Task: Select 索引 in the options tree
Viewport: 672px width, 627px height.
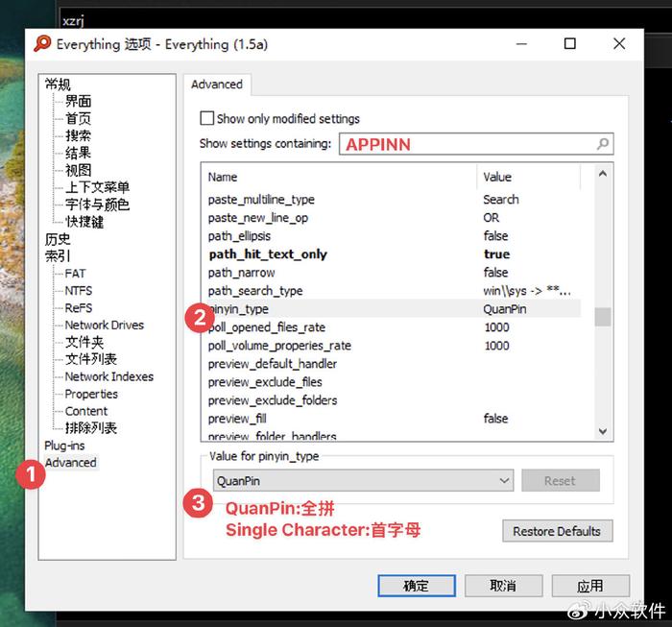Action: pyautogui.click(x=58, y=255)
